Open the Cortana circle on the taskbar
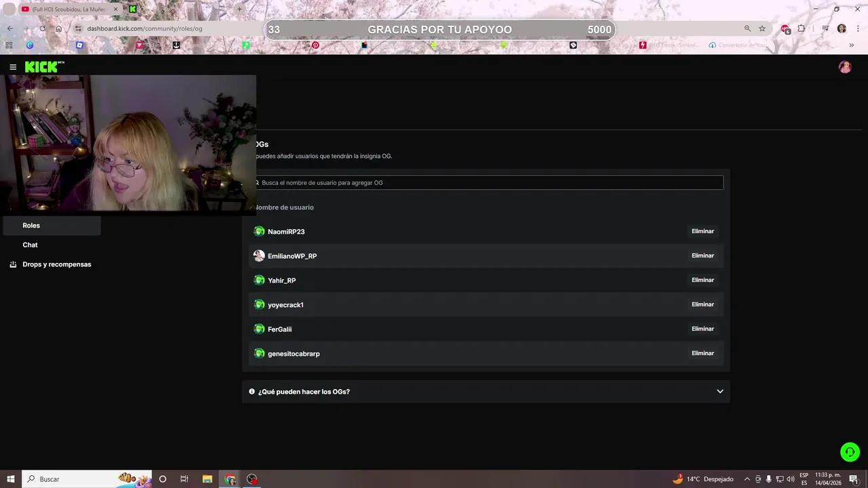This screenshot has width=868, height=488. [x=162, y=479]
